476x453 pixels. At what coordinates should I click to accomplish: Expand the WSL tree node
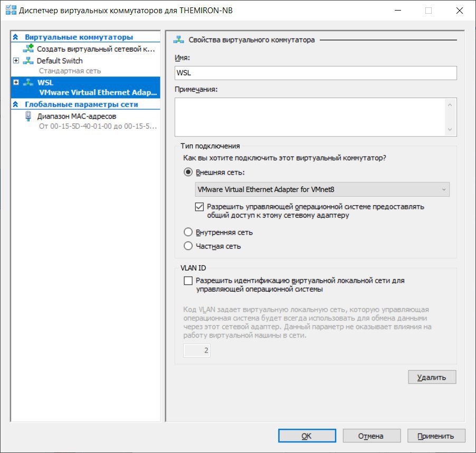click(x=16, y=82)
